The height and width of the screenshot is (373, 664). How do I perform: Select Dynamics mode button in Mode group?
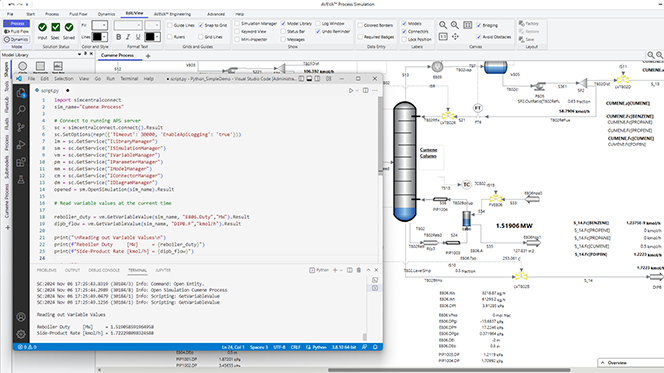[x=16, y=39]
